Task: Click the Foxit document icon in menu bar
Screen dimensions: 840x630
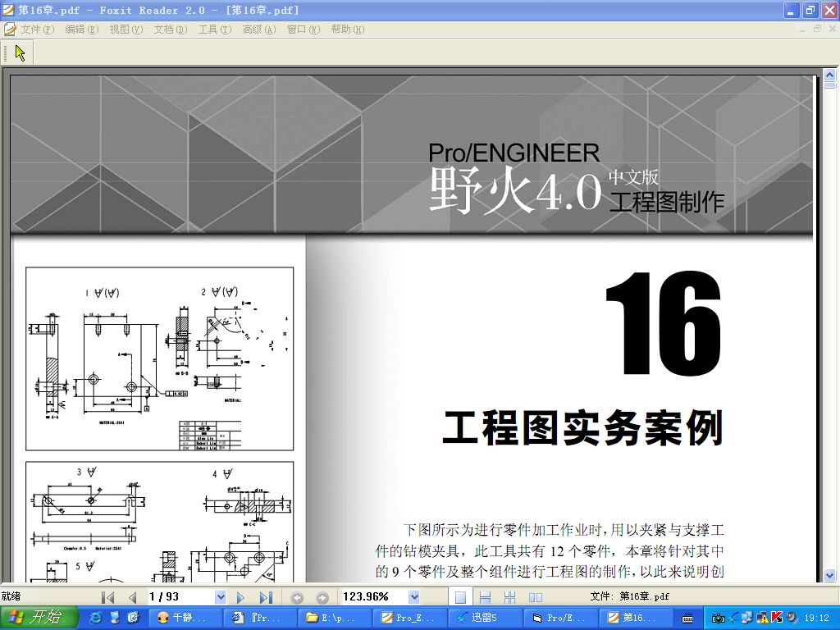Action: (x=10, y=29)
